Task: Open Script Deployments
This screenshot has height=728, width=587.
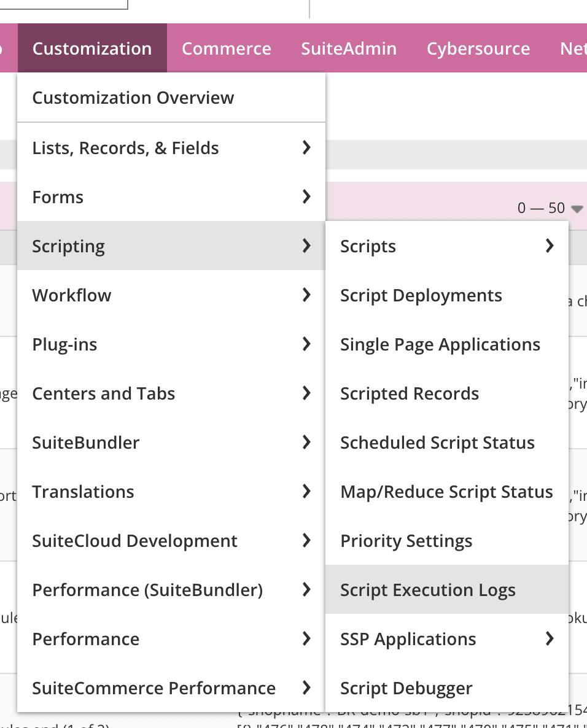Action: [x=421, y=295]
